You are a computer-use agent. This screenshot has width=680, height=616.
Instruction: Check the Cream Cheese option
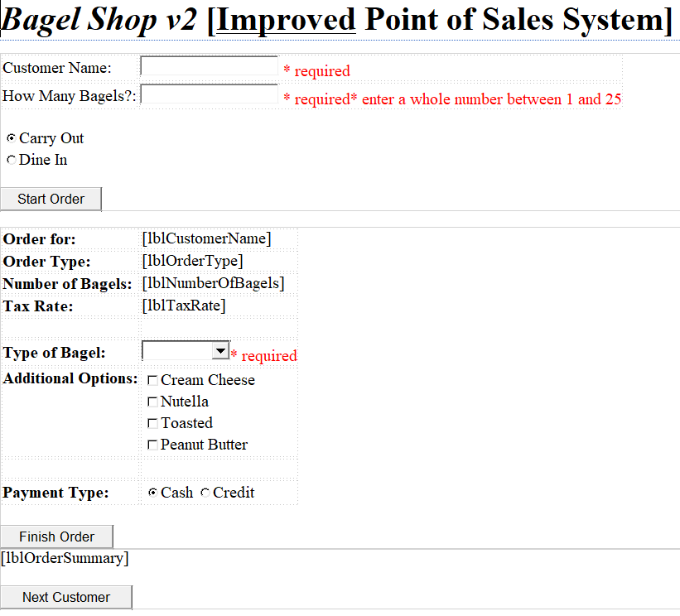[152, 380]
